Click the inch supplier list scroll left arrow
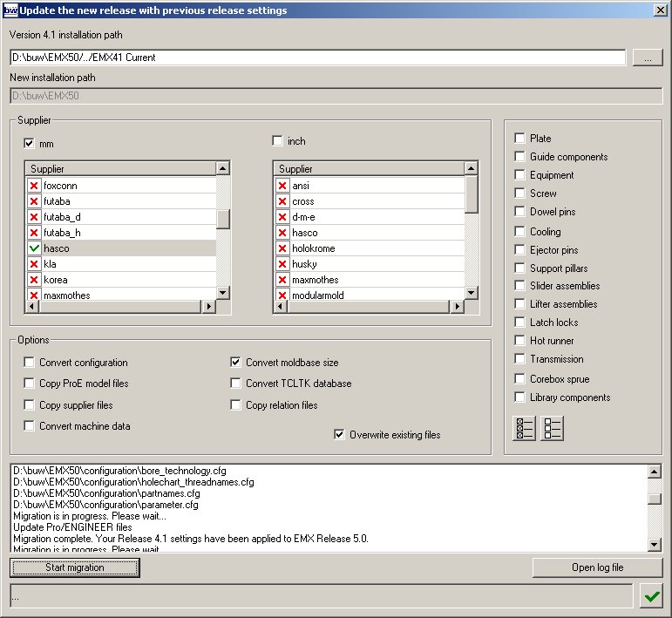The width and height of the screenshot is (672, 618). (281, 307)
